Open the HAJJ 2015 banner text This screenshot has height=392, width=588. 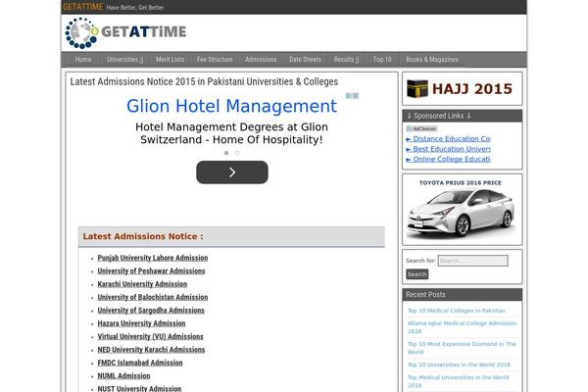point(472,89)
